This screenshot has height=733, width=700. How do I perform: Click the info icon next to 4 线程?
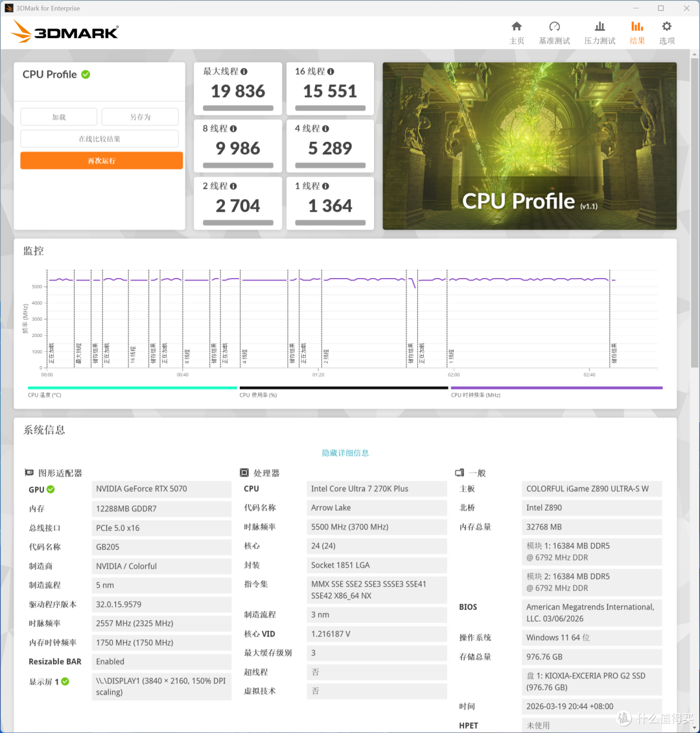[x=325, y=128]
